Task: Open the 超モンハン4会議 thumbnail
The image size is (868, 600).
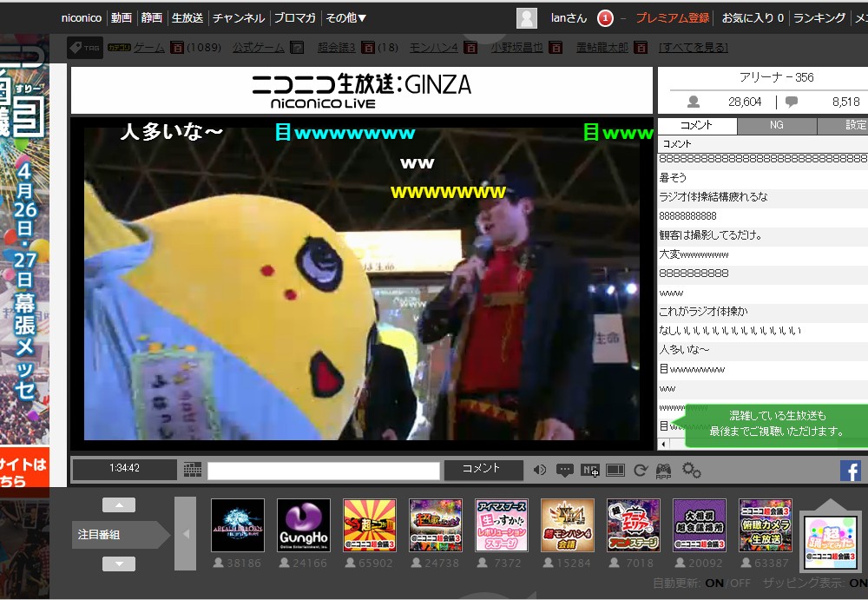Action: 568,525
